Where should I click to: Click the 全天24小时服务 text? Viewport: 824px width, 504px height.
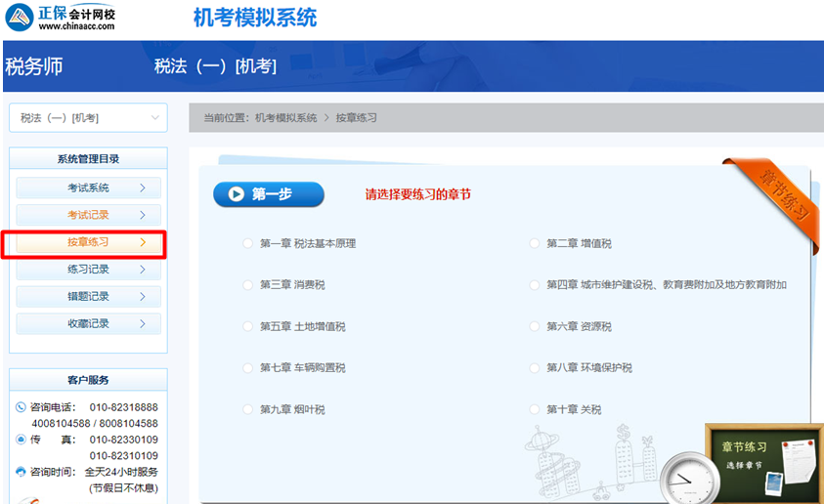coord(121,472)
